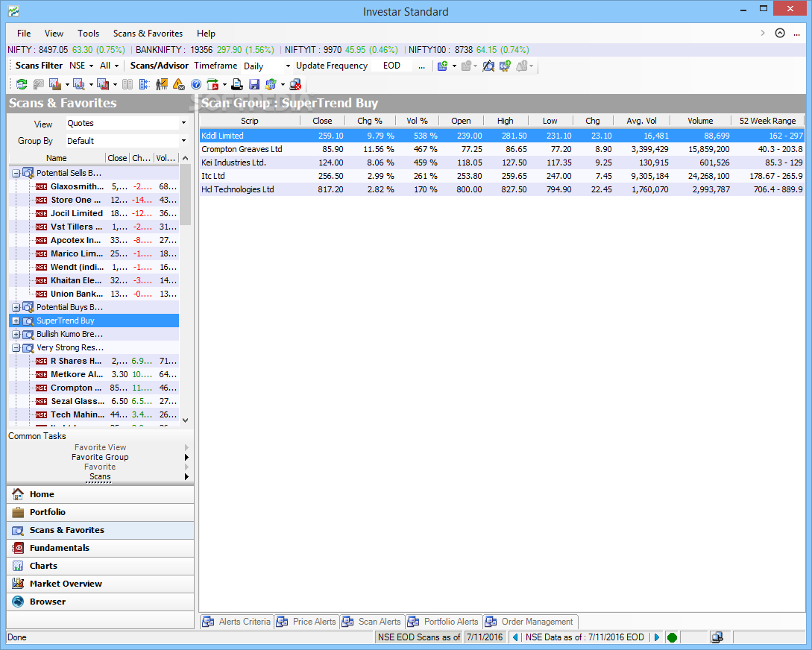Open the Tools menu
The height and width of the screenshot is (650, 812).
tap(88, 33)
